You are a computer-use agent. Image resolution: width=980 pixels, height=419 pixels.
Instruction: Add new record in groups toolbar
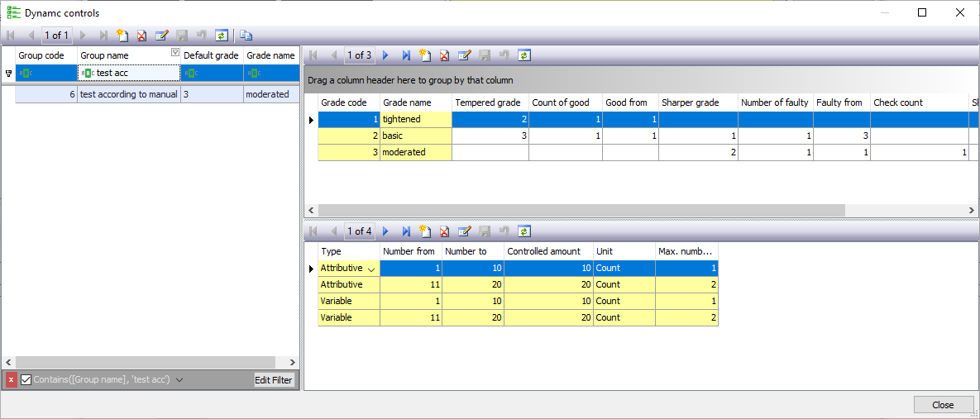tap(122, 36)
